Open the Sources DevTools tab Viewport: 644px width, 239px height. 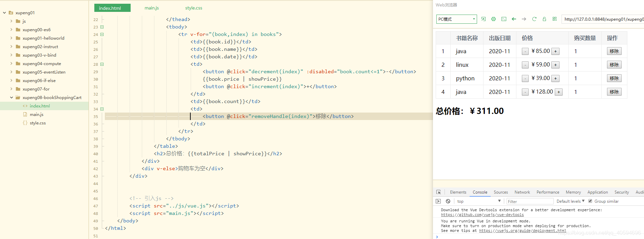point(501,192)
